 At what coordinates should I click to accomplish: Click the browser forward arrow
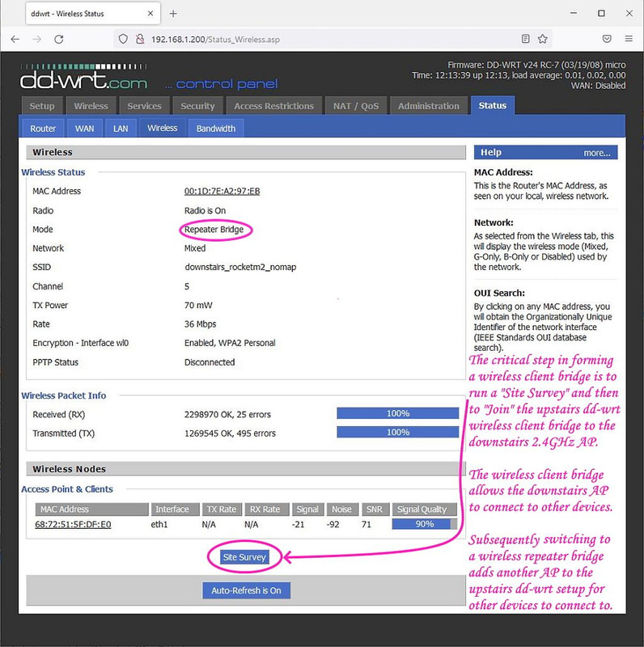[x=37, y=39]
